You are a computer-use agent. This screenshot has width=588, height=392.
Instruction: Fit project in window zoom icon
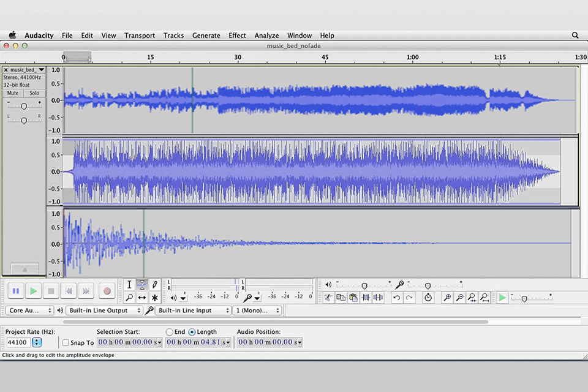click(x=484, y=298)
